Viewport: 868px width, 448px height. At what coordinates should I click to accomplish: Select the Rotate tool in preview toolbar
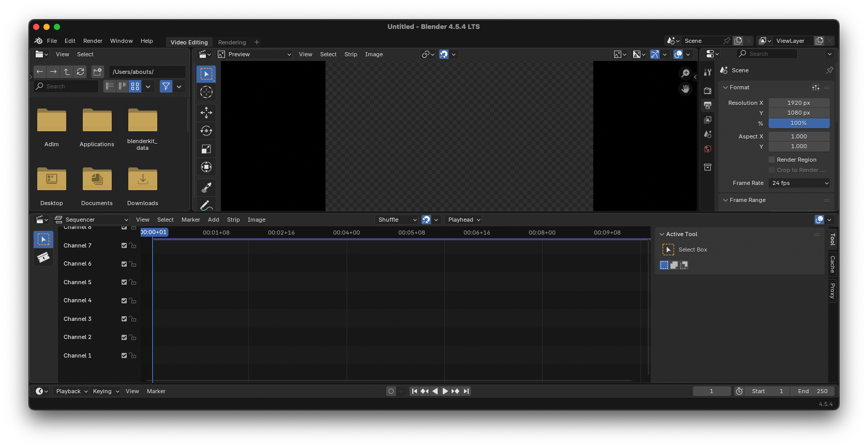(206, 131)
